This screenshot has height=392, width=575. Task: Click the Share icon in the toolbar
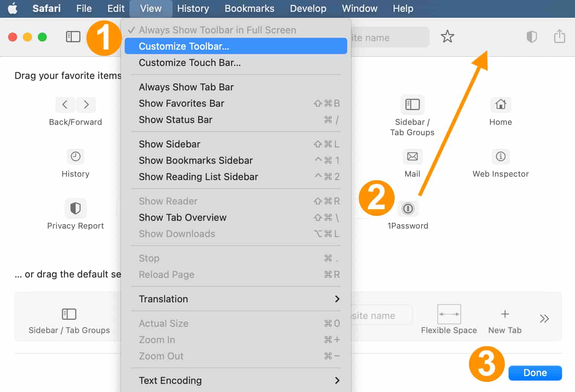pos(559,37)
